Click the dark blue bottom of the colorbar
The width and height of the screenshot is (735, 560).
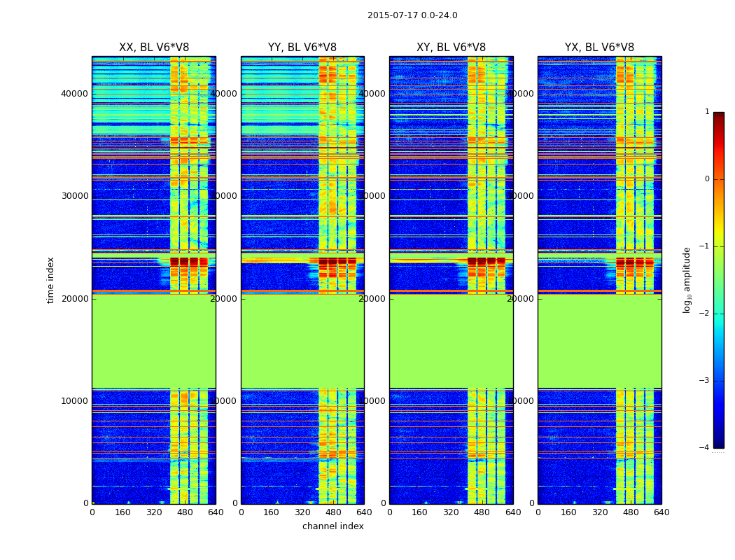click(718, 443)
